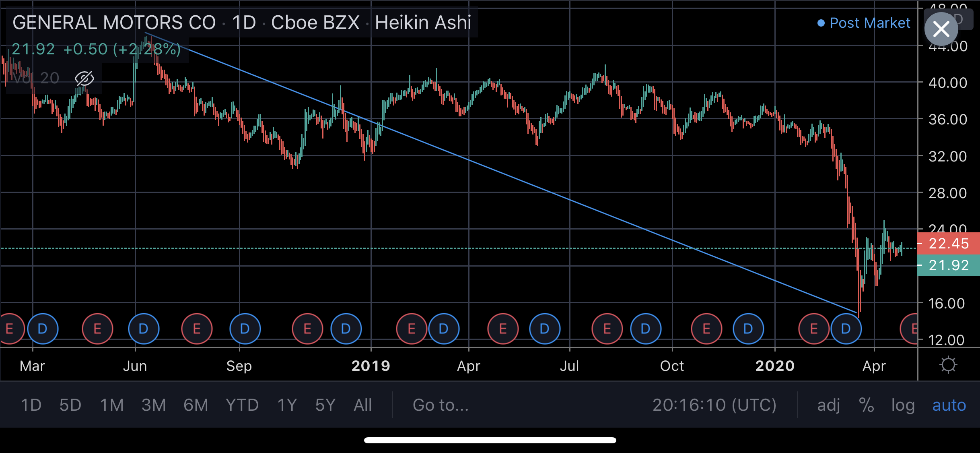
Task: Choose the 5Y time range
Action: point(325,405)
